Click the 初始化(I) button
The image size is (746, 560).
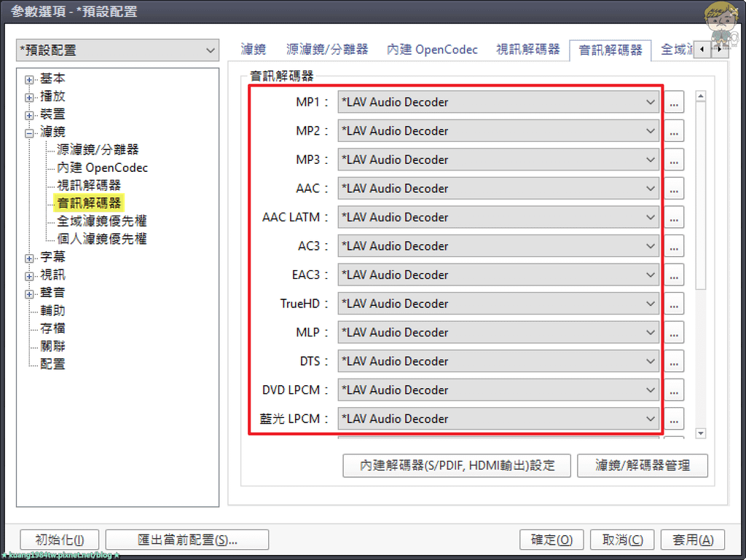coord(60,540)
